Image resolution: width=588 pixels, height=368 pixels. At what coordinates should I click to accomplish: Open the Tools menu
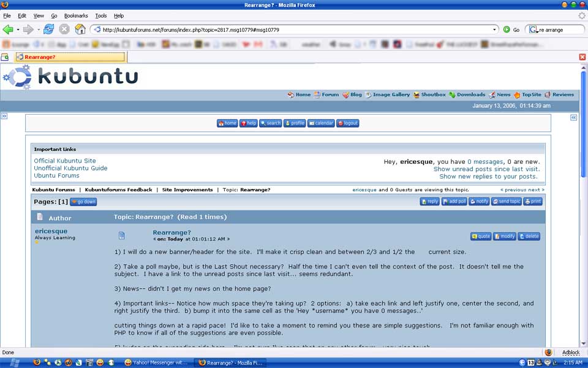[x=100, y=15]
